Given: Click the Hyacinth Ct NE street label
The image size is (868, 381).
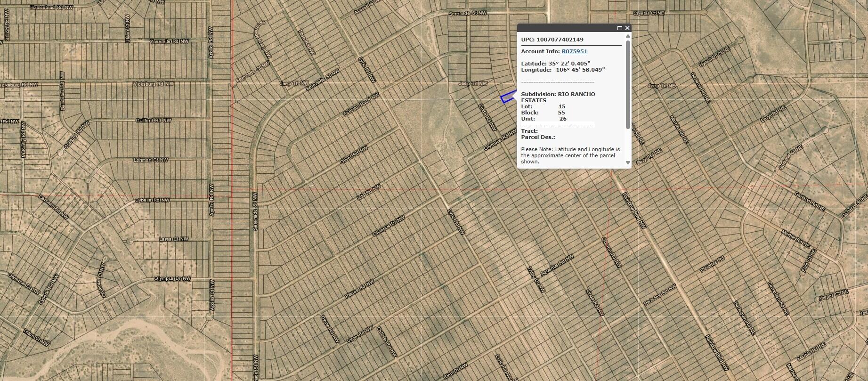Looking at the screenshot, I should (714, 57).
